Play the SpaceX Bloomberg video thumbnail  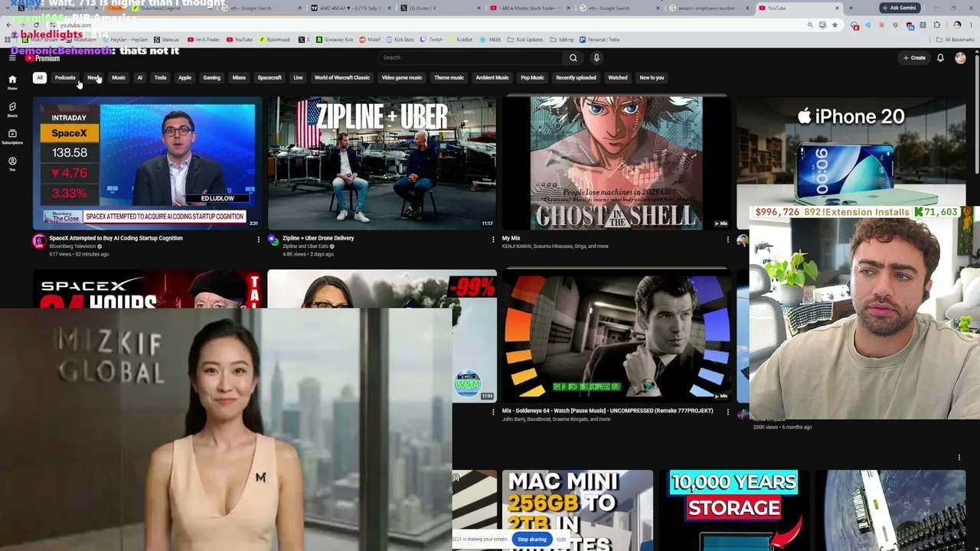(148, 162)
